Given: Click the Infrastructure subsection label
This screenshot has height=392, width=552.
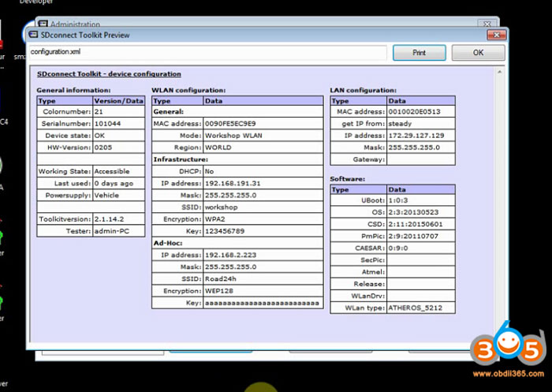Looking at the screenshot, I should (181, 159).
